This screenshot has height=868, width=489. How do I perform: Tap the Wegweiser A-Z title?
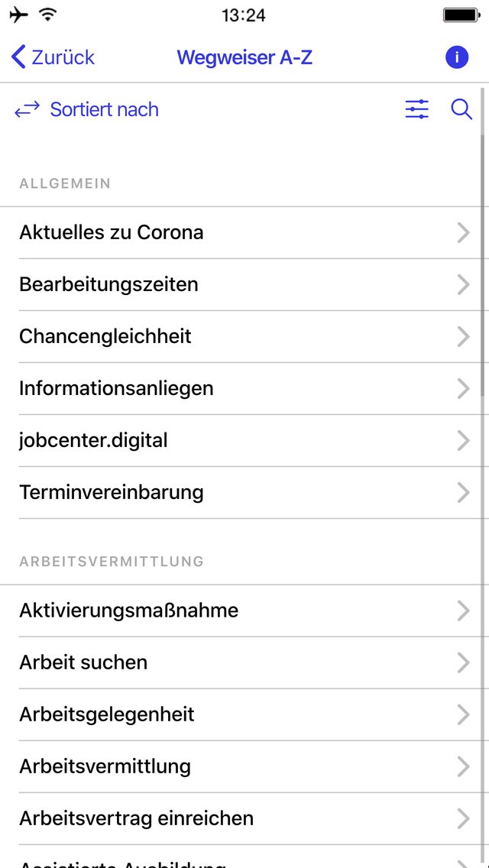pos(244,57)
